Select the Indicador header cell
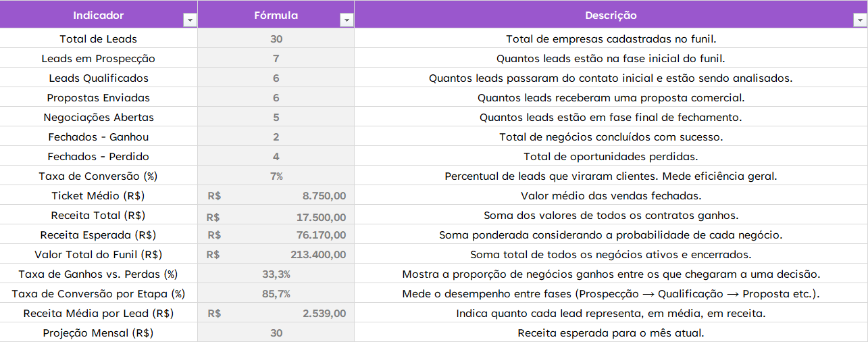This screenshot has height=342, width=868. click(x=99, y=15)
